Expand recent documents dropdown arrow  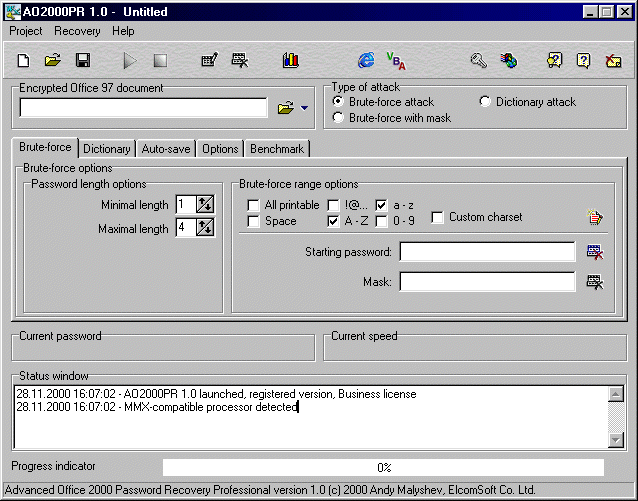(x=304, y=108)
